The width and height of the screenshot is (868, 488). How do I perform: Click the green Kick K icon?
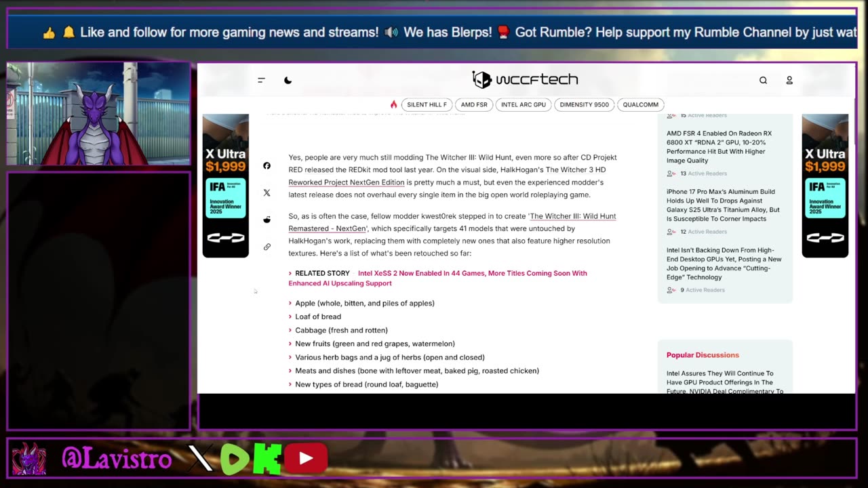coord(267,459)
